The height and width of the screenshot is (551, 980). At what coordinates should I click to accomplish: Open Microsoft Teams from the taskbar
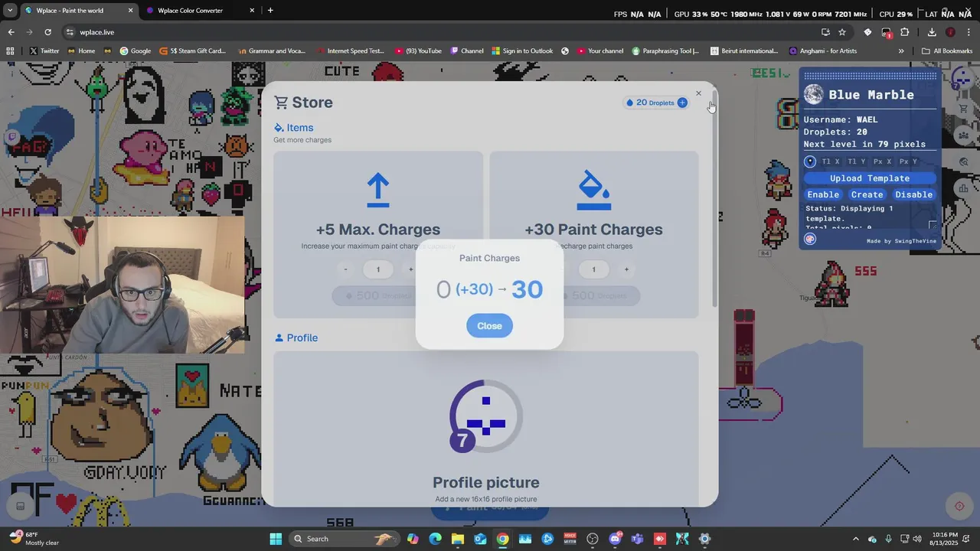pyautogui.click(x=637, y=539)
